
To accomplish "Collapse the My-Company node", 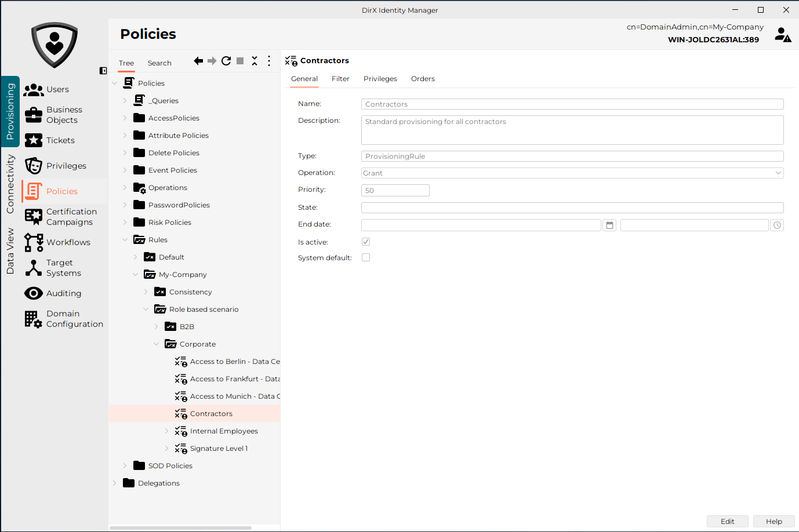I will pos(135,275).
